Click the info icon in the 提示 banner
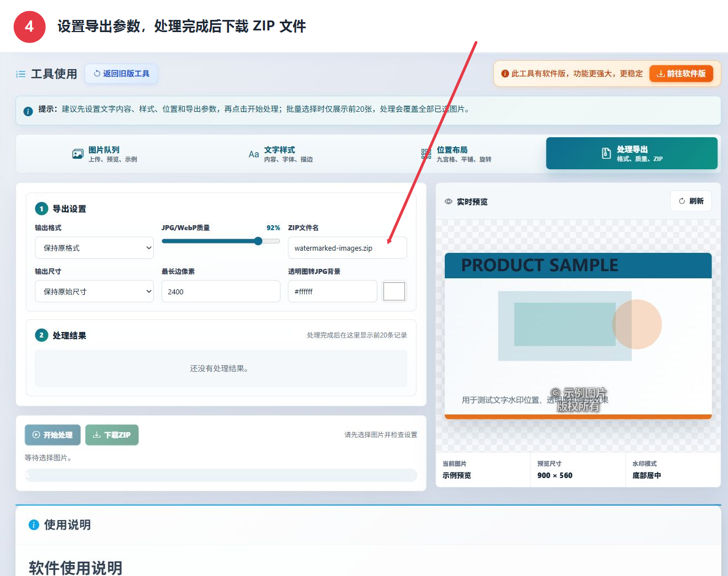Viewport: 728px width, 576px height. (x=28, y=111)
